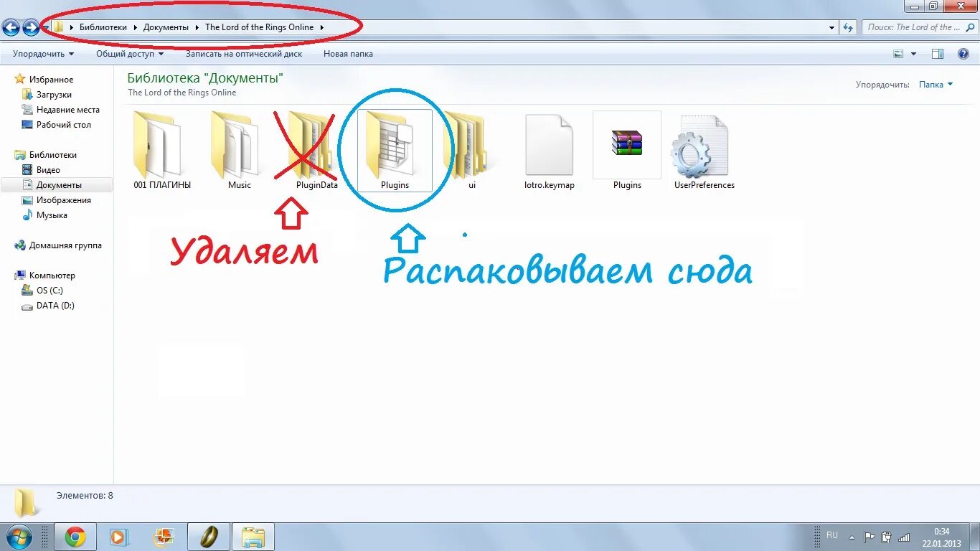Open the 001 ПЛАГИНЫ folder

click(x=162, y=151)
